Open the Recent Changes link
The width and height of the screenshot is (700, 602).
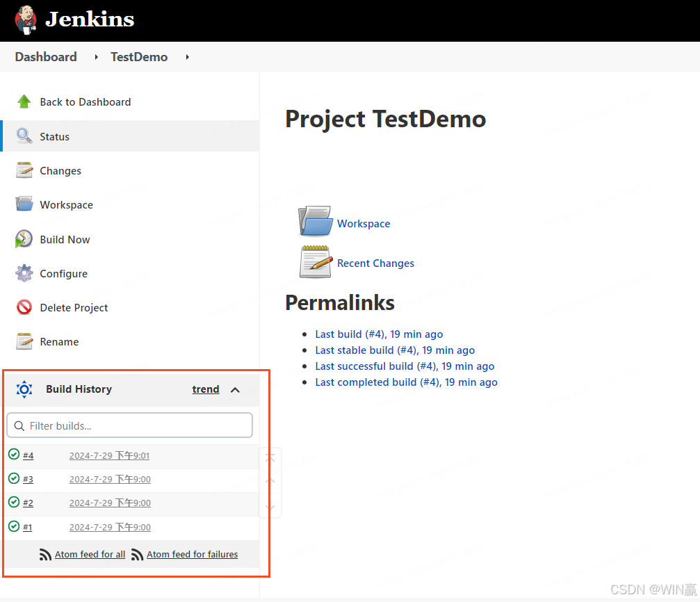click(x=375, y=263)
